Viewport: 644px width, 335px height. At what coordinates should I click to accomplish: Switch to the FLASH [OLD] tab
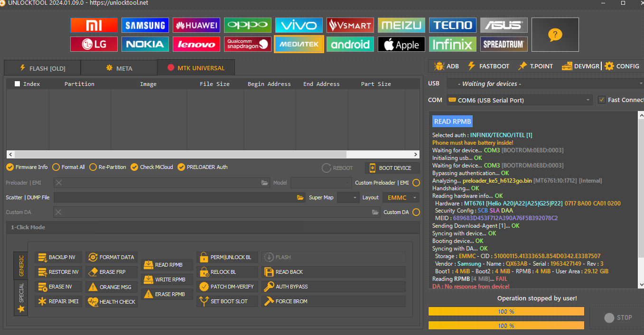coord(42,68)
